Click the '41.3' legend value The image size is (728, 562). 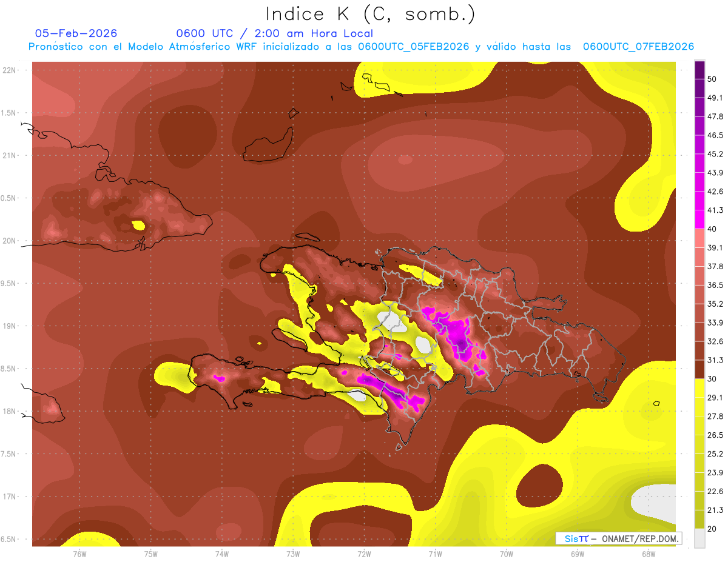coord(715,210)
